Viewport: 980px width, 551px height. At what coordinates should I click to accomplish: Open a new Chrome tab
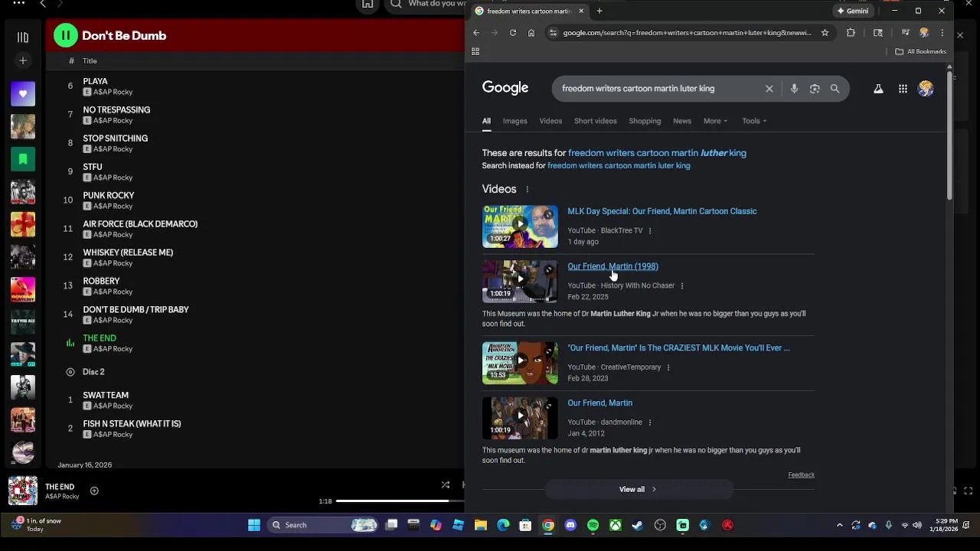[599, 11]
